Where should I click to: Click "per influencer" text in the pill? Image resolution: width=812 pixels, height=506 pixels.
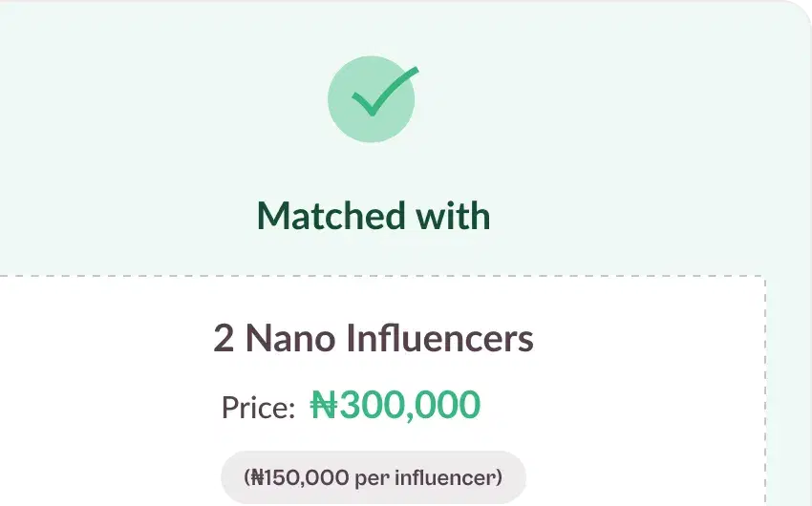[426, 476]
